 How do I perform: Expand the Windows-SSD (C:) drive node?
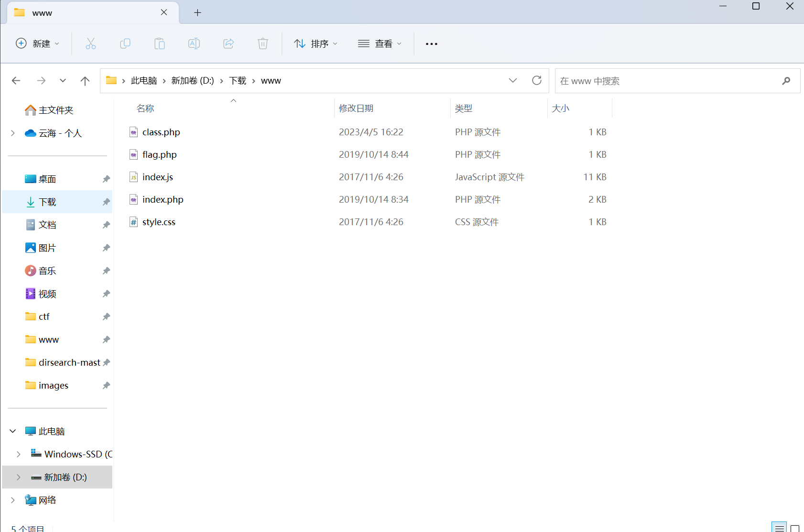tap(19, 454)
